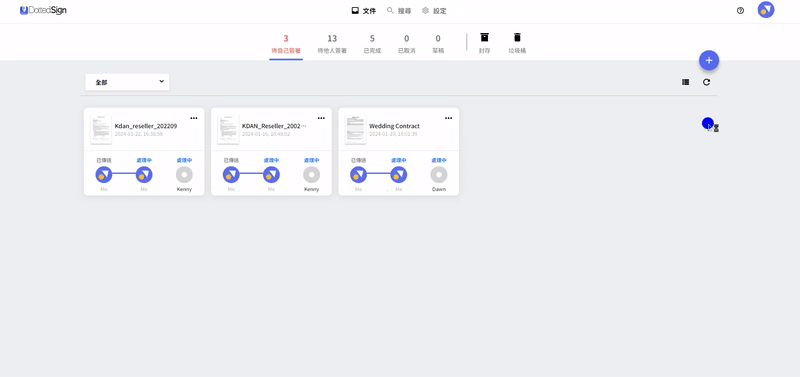The width and height of the screenshot is (800, 377).
Task: Open more options on KDAN_Reseller_2002 card
Action: (x=321, y=118)
